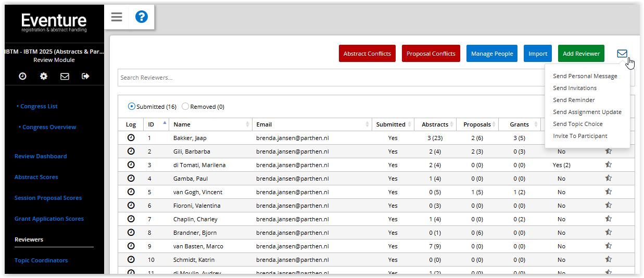Screen dimensions: 644x278
Task: Open the Review Dashboard sidebar link
Action: point(41,156)
